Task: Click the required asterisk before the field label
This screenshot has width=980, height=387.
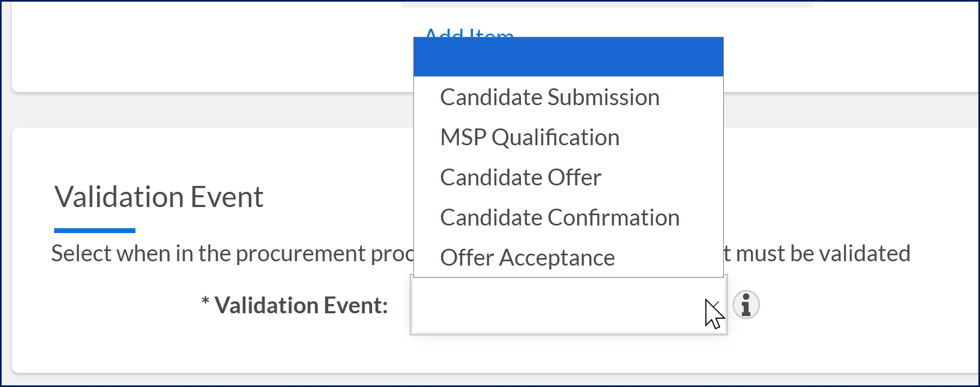Action: click(x=205, y=301)
